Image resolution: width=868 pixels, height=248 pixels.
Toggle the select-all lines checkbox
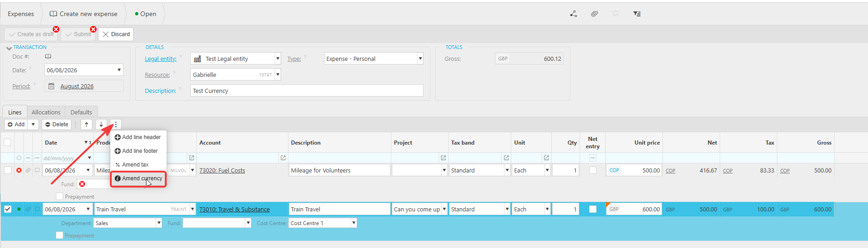click(7, 142)
